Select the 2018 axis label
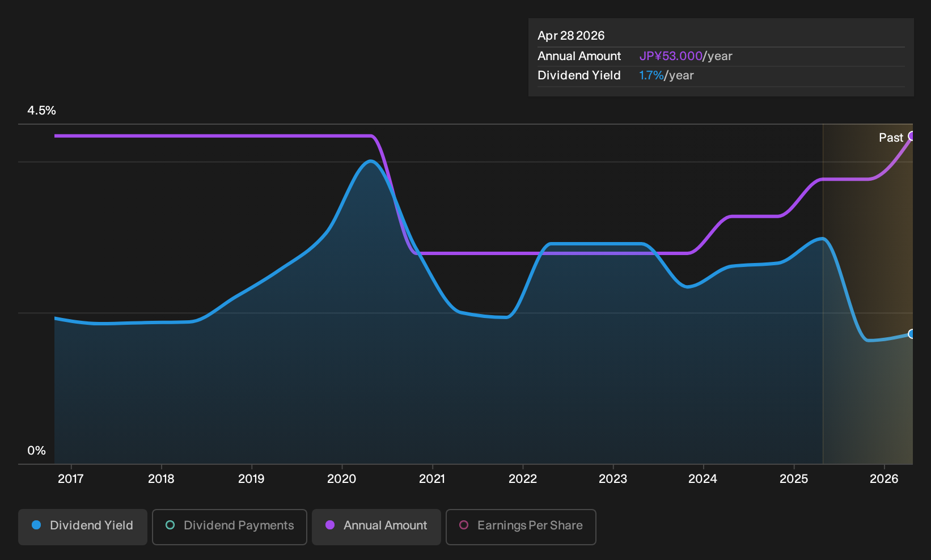Viewport: 931px width, 560px height. coord(161,479)
